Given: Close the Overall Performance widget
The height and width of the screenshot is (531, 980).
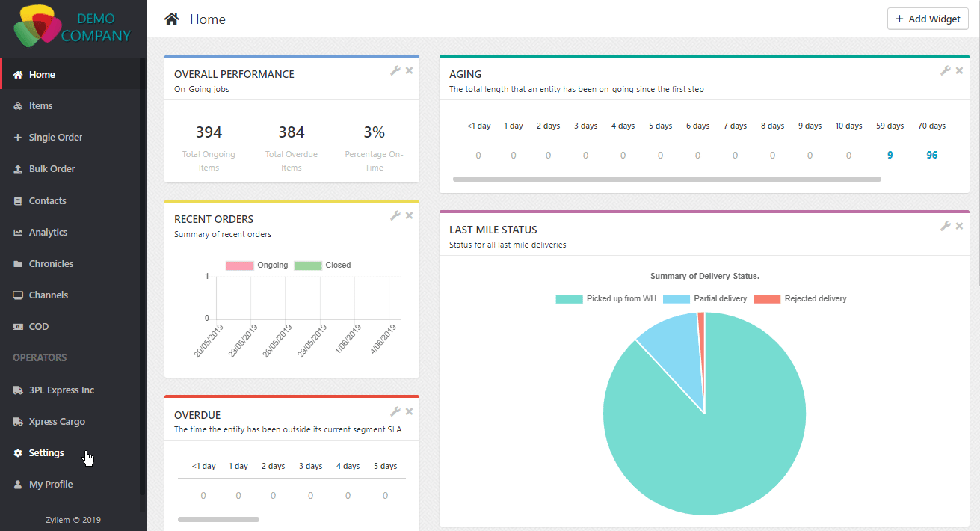Looking at the screenshot, I should [x=409, y=70].
